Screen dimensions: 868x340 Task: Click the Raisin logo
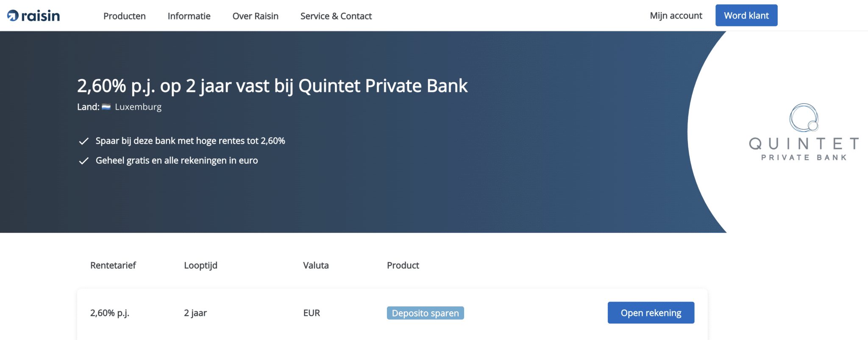coord(32,15)
